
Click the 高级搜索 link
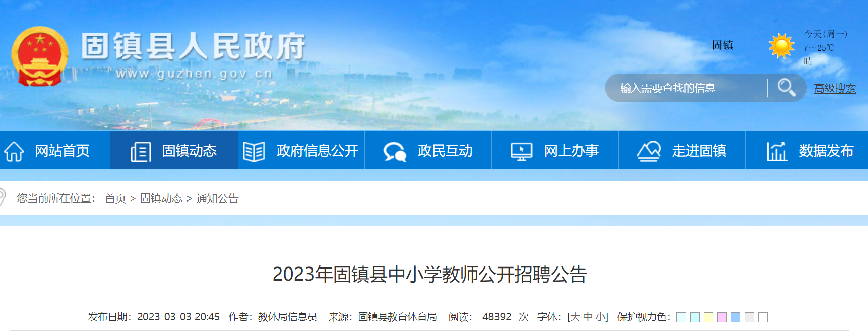[x=835, y=88]
